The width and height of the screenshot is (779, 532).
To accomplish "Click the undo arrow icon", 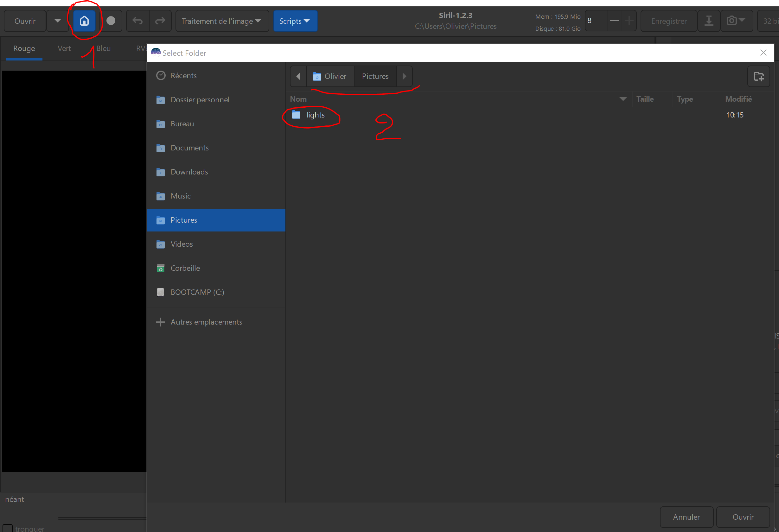I will click(137, 21).
